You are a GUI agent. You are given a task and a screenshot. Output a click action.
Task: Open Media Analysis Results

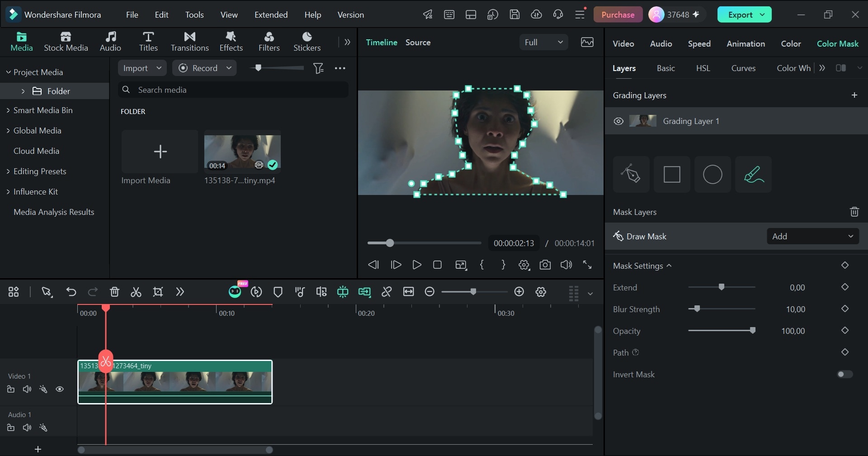(x=54, y=212)
